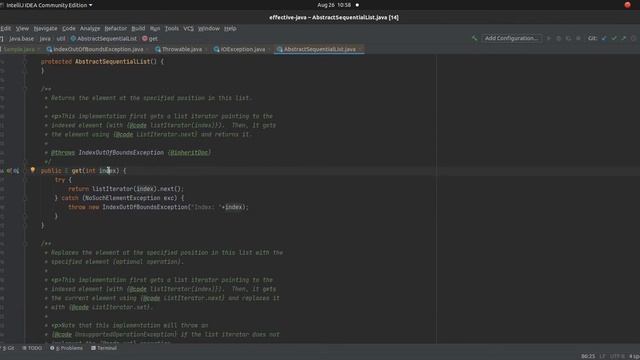
Task: Open the Tools menu
Action: click(x=171, y=28)
